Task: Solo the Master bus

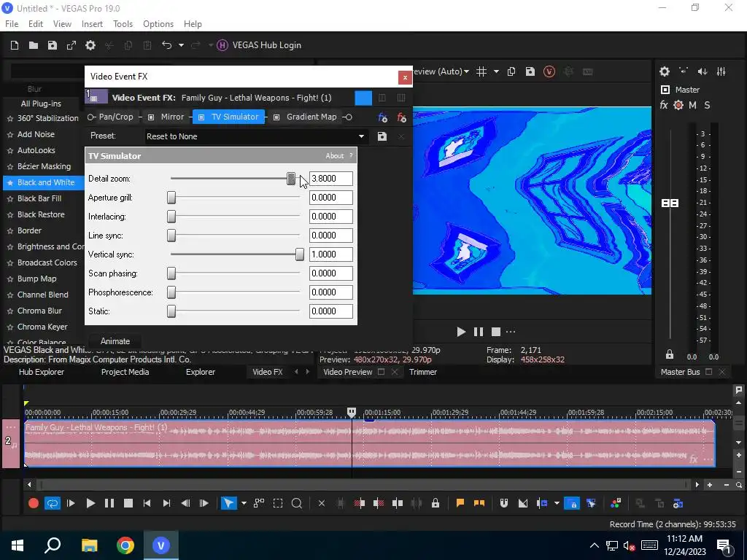Action: coord(707,105)
